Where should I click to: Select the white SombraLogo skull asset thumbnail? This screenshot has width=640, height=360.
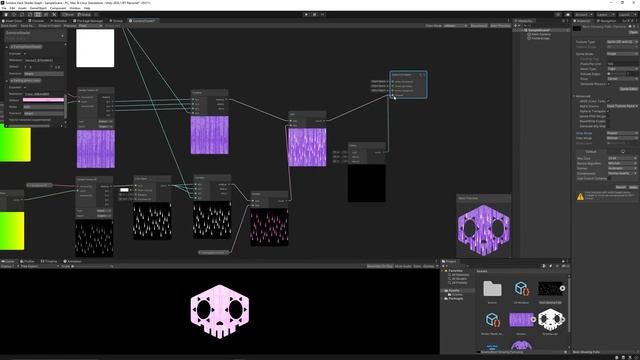point(550,320)
